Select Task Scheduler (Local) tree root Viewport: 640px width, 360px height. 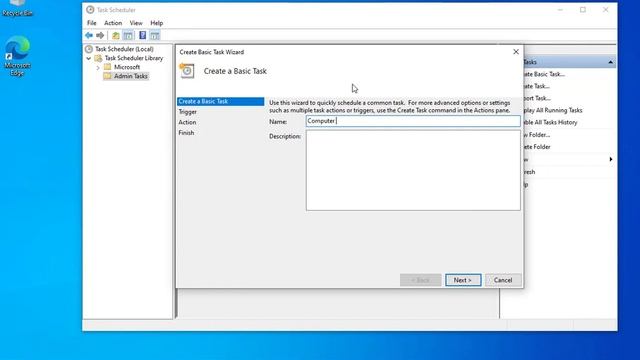click(x=124, y=49)
